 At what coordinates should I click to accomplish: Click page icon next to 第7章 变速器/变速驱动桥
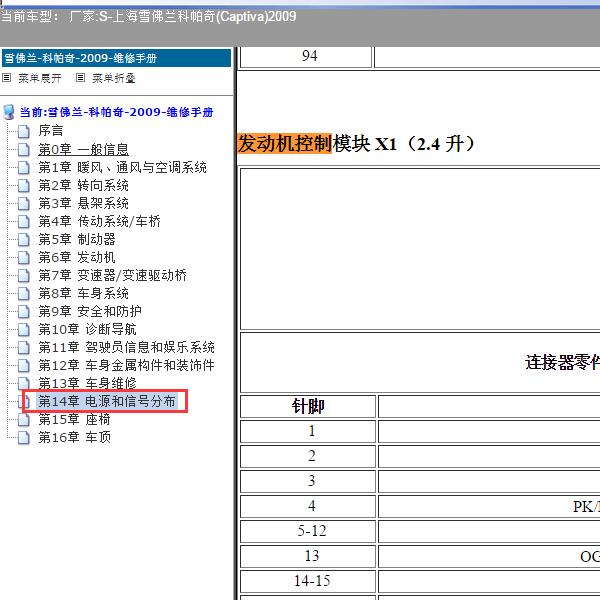click(x=24, y=275)
